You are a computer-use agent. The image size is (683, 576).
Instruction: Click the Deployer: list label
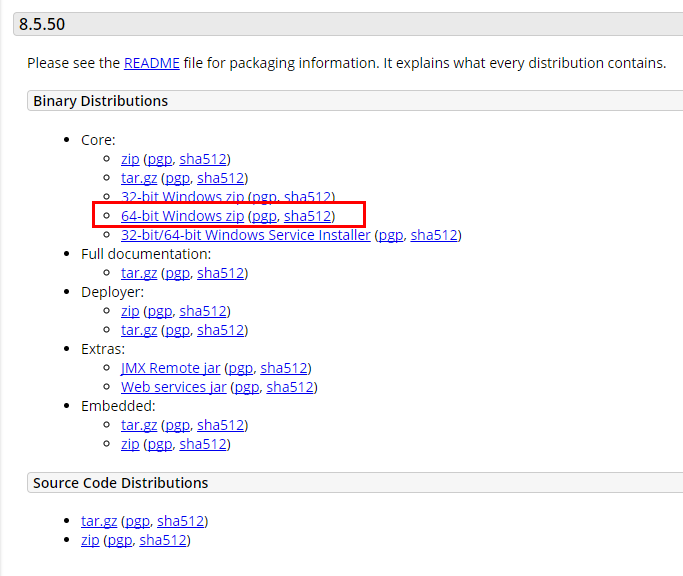(x=112, y=292)
